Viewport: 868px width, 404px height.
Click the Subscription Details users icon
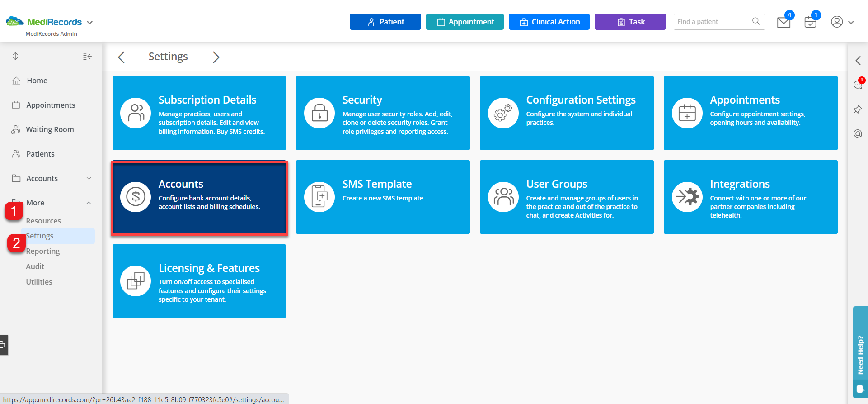point(136,113)
